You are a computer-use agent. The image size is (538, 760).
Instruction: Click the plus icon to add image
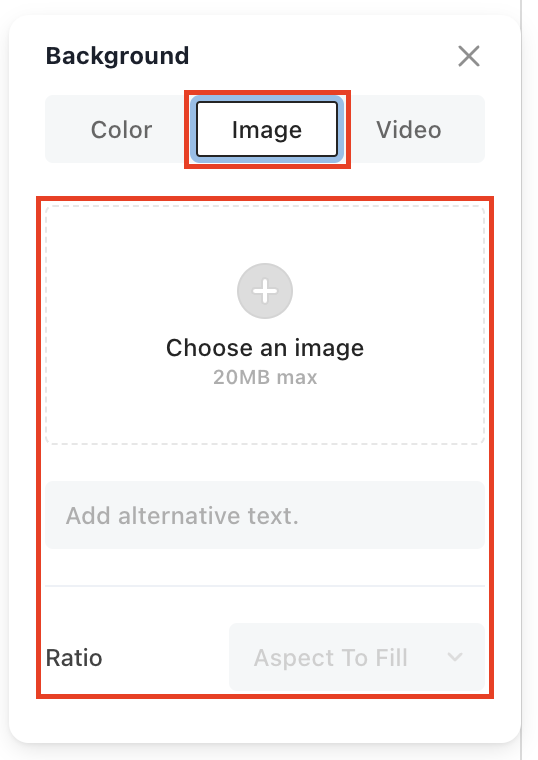(x=265, y=291)
